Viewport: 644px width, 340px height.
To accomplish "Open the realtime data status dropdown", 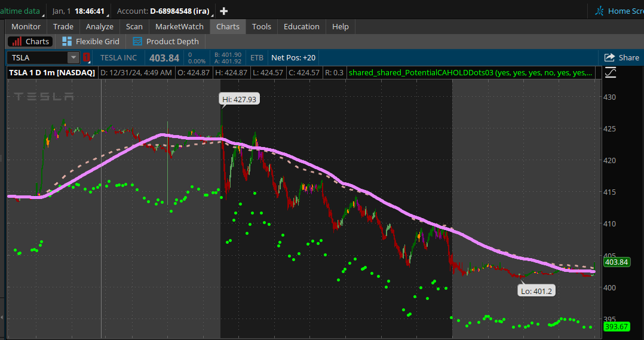I will 22,11.
